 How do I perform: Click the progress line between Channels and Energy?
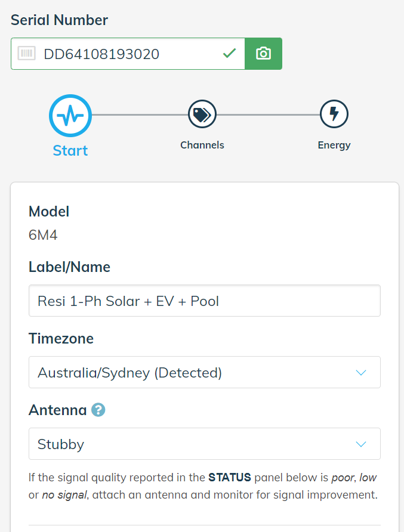tap(268, 115)
